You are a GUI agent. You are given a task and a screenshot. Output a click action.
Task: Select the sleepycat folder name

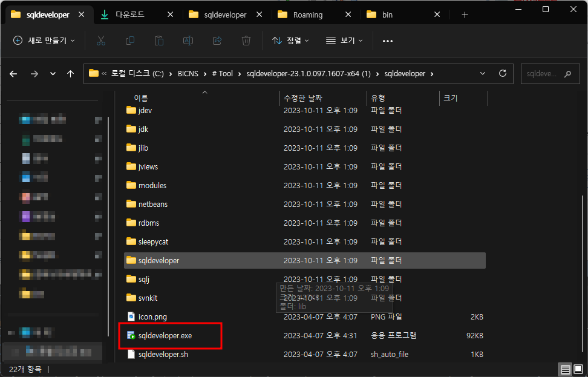(154, 241)
